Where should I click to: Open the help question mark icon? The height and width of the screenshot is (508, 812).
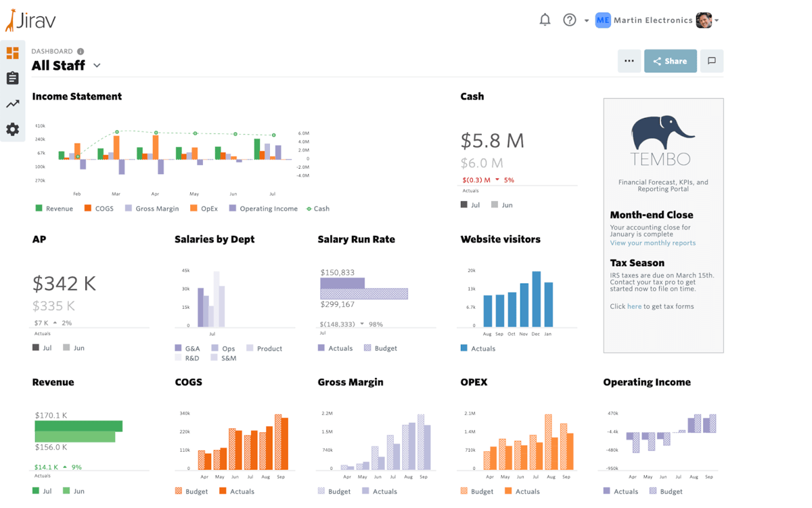(x=569, y=20)
